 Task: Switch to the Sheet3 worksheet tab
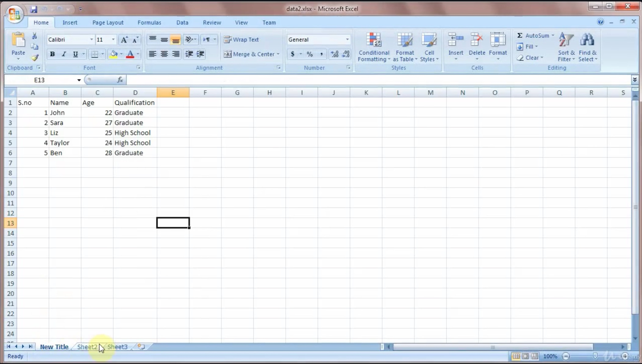(117, 347)
